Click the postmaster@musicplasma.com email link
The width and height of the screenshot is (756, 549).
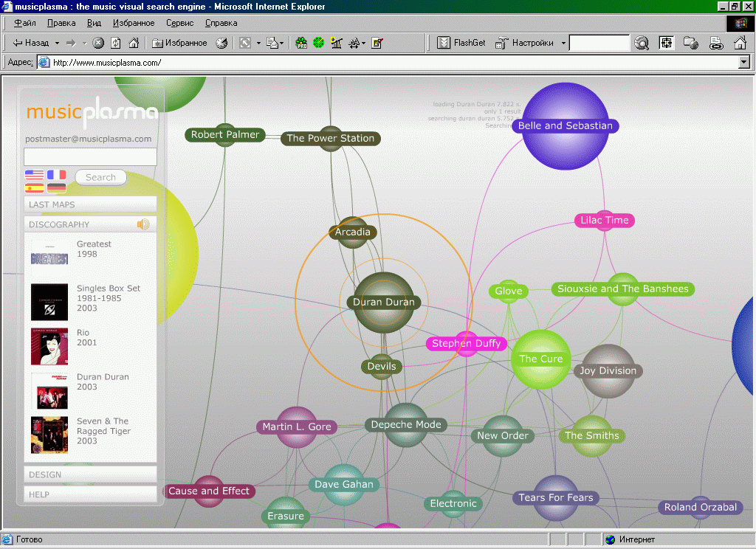(89, 139)
